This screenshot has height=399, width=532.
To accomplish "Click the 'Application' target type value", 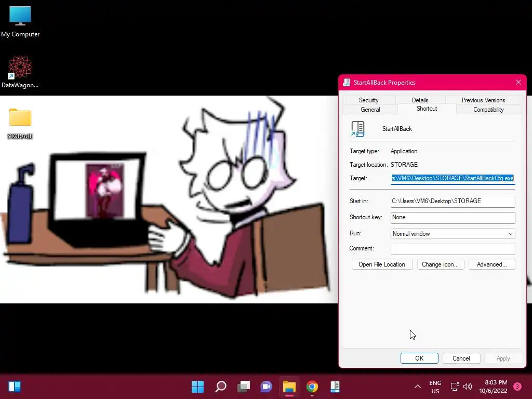I will pos(404,151).
